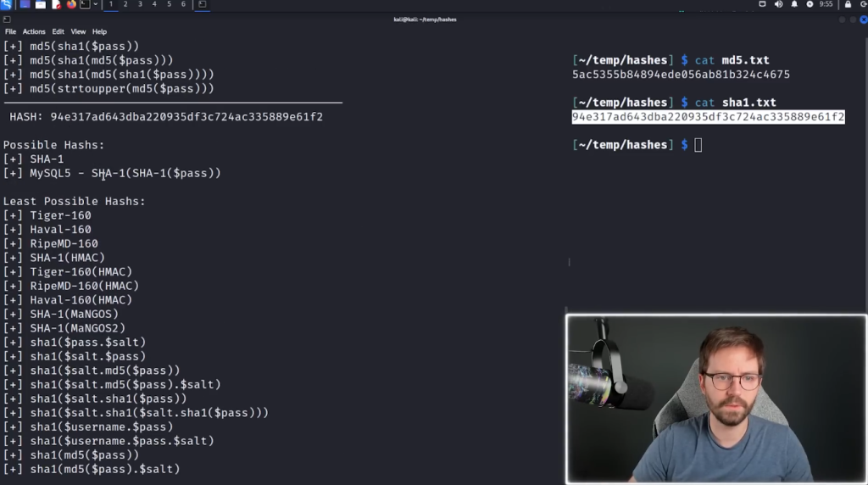Click the sha1(md5($pass).$salt) line
This screenshot has height=485, width=868.
click(92, 470)
